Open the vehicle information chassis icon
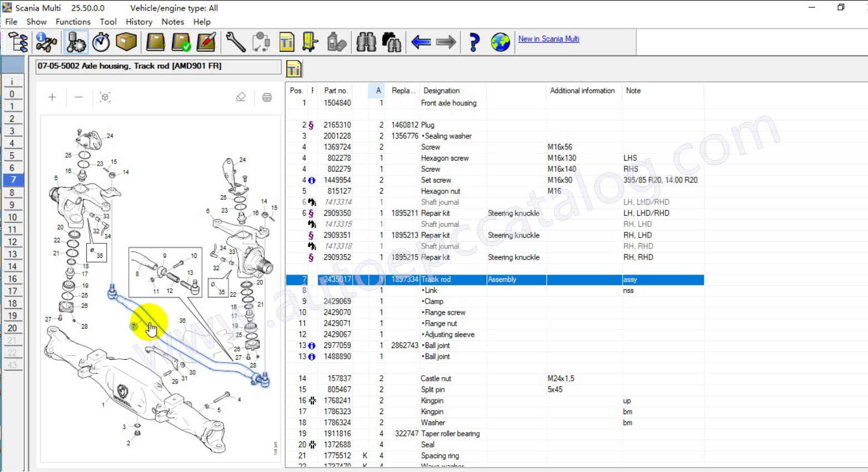The image size is (868, 472). (46, 42)
